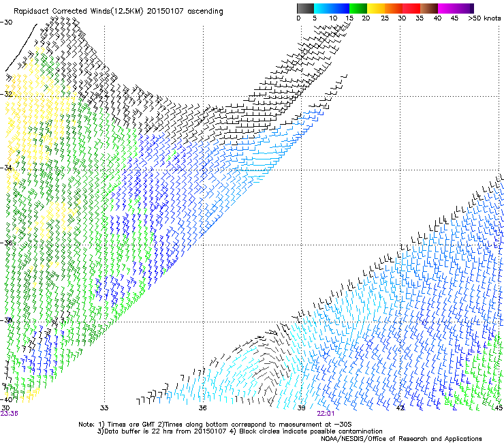Click the '-32' latitude label

coord(6,94)
